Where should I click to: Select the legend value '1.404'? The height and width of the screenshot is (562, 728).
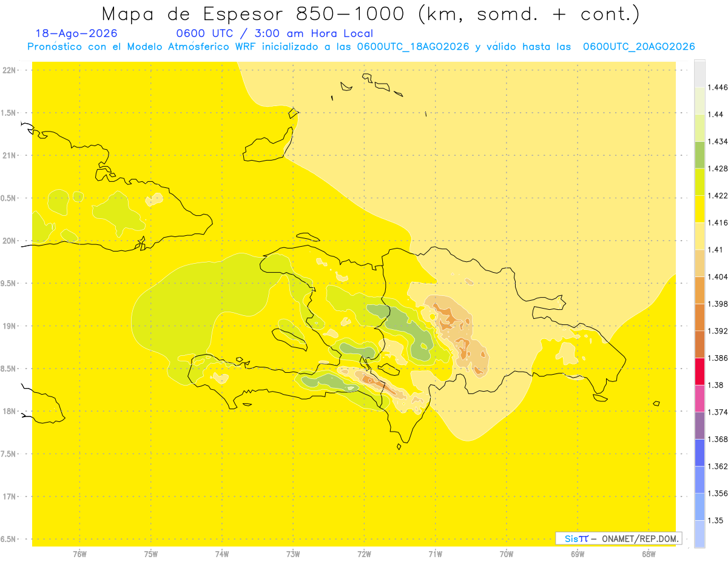[718, 277]
